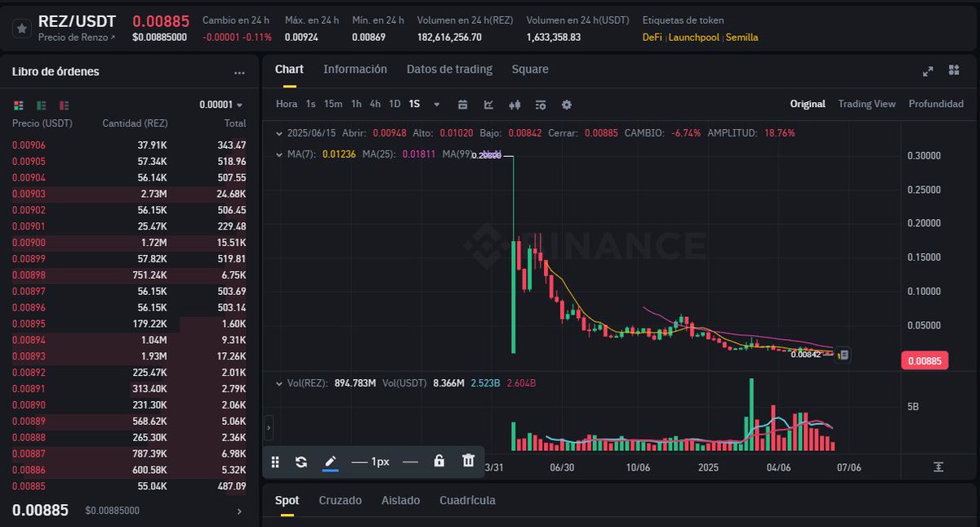Open order book more options menu
Viewport: 980px width, 527px height.
239,73
